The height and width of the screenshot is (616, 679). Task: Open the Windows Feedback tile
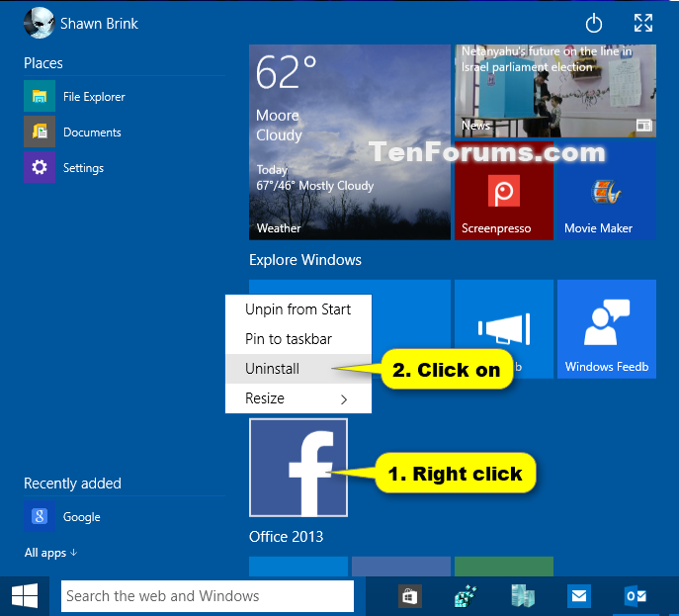[606, 329]
